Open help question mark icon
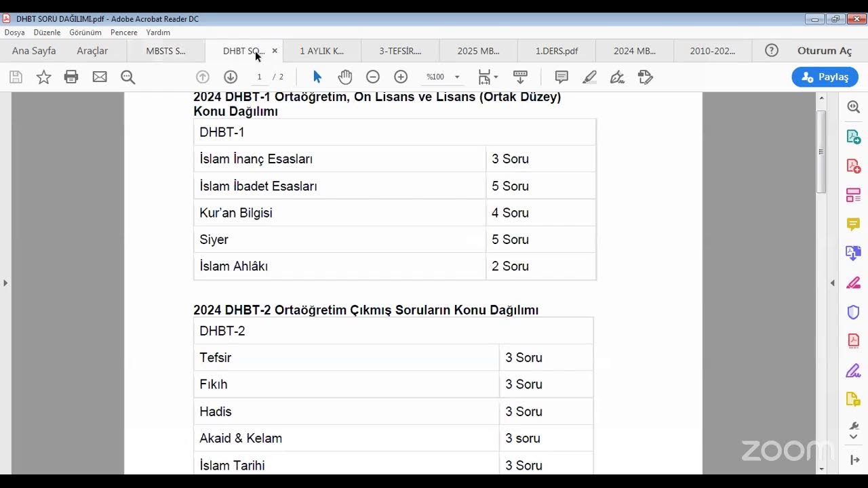Image resolution: width=868 pixels, height=488 pixels. (x=771, y=50)
